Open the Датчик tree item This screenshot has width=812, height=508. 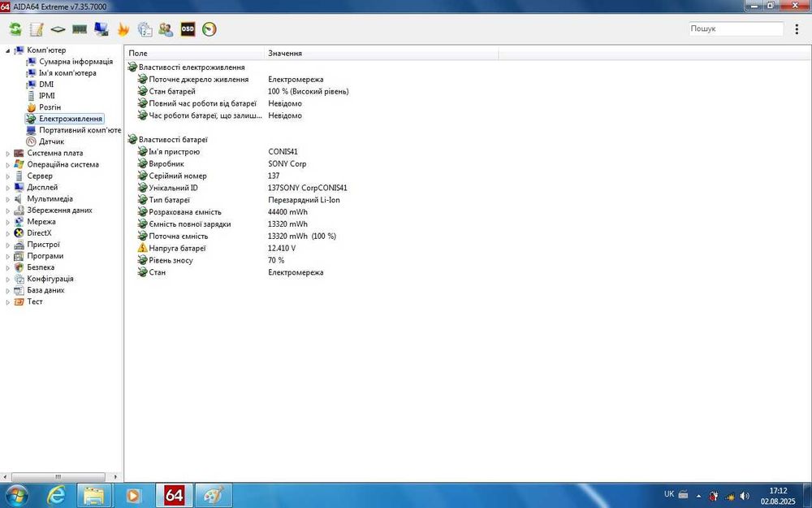51,141
